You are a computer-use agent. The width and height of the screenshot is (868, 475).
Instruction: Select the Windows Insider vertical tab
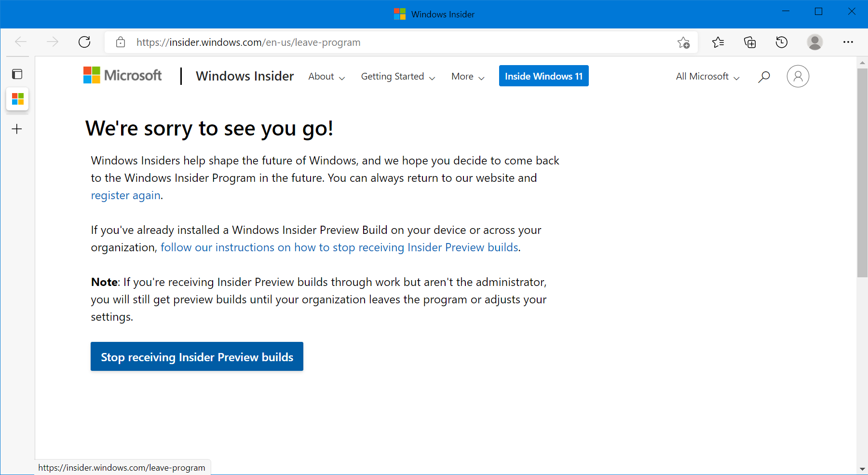(18, 99)
